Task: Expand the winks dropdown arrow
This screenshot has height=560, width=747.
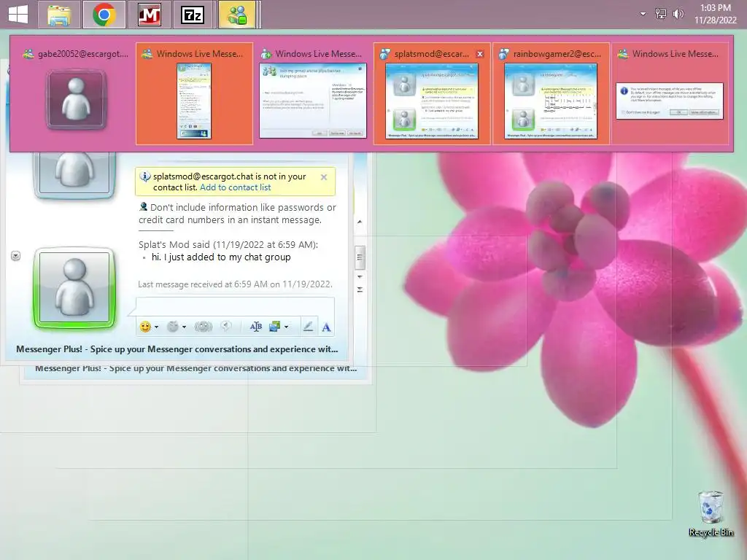Action: pos(184,327)
